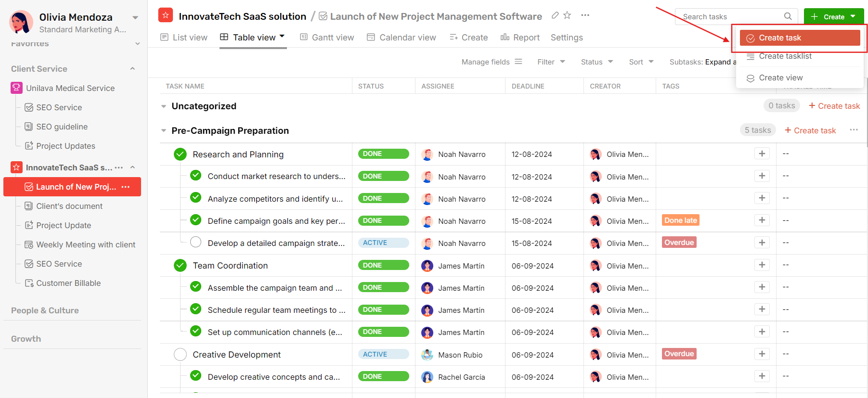
Task: Open the Filter dropdown
Action: (551, 62)
